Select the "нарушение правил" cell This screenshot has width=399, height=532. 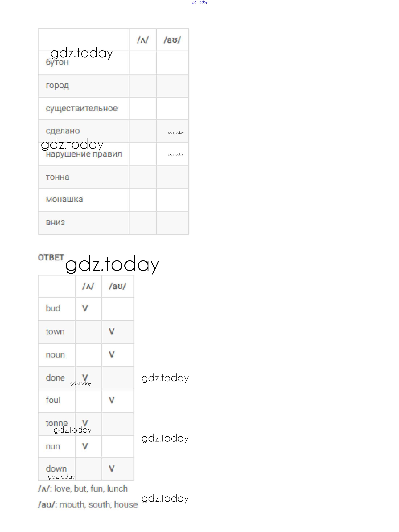coord(84,154)
